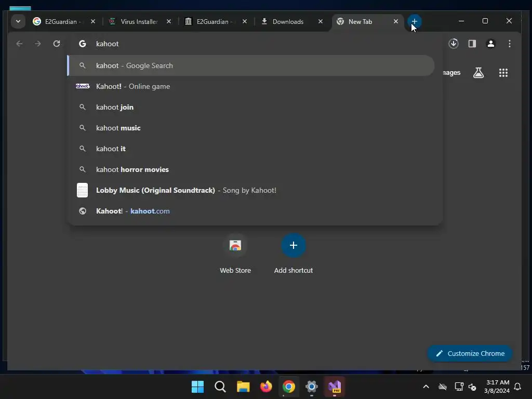Open the tab search dropdown arrow
The height and width of the screenshot is (399, 532).
pos(18,21)
